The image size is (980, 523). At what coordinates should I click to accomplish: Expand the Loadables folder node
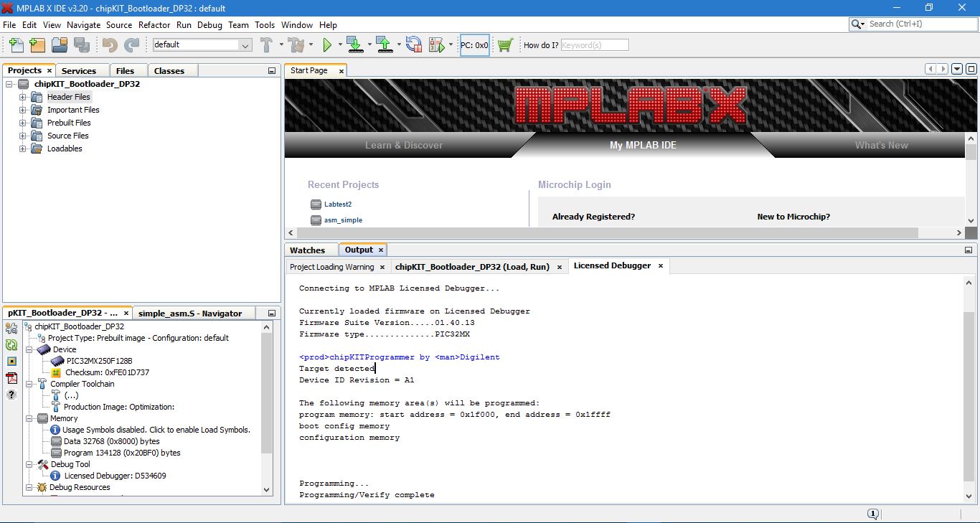(23, 149)
